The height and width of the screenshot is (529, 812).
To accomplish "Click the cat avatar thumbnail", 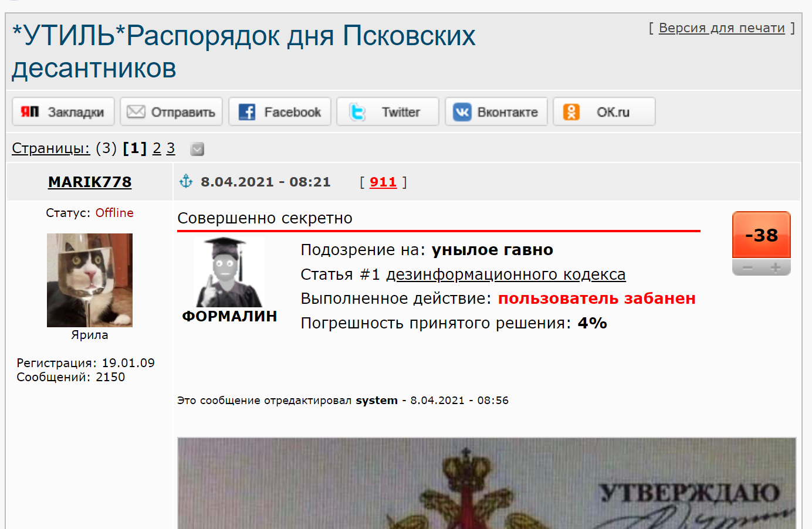I will point(90,280).
